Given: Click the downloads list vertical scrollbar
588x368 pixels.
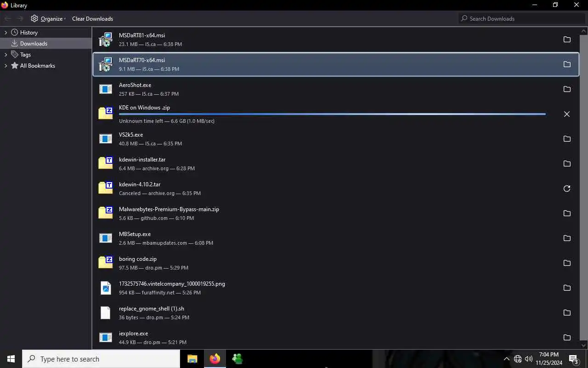Looking at the screenshot, I should pyautogui.click(x=584, y=188).
